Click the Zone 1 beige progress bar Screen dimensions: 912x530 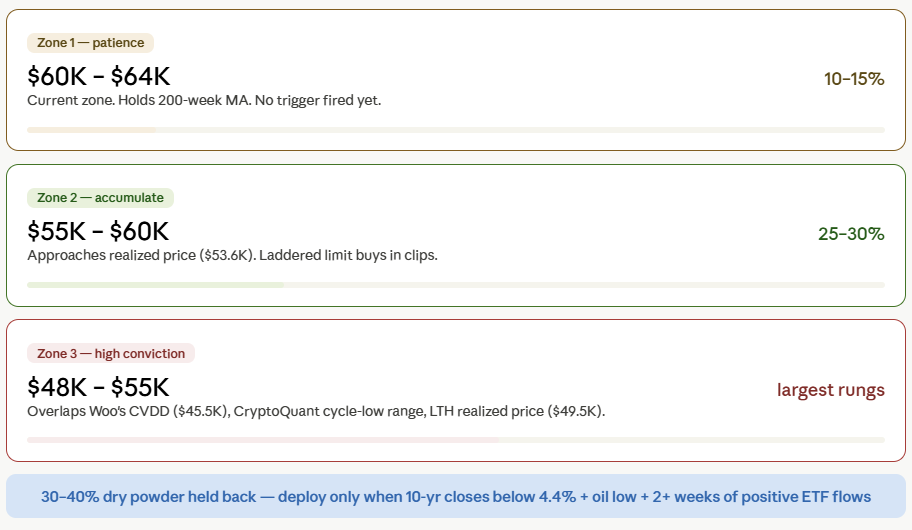coord(92,130)
